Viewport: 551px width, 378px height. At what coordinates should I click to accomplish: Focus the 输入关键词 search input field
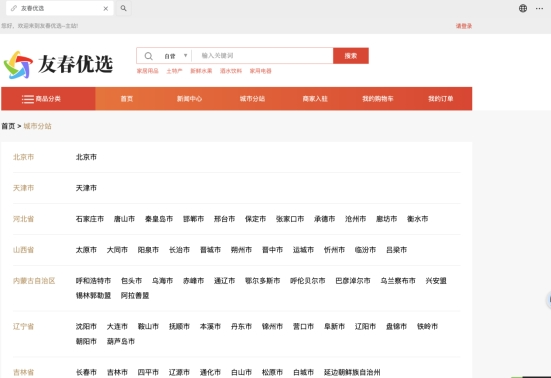pyautogui.click(x=262, y=56)
